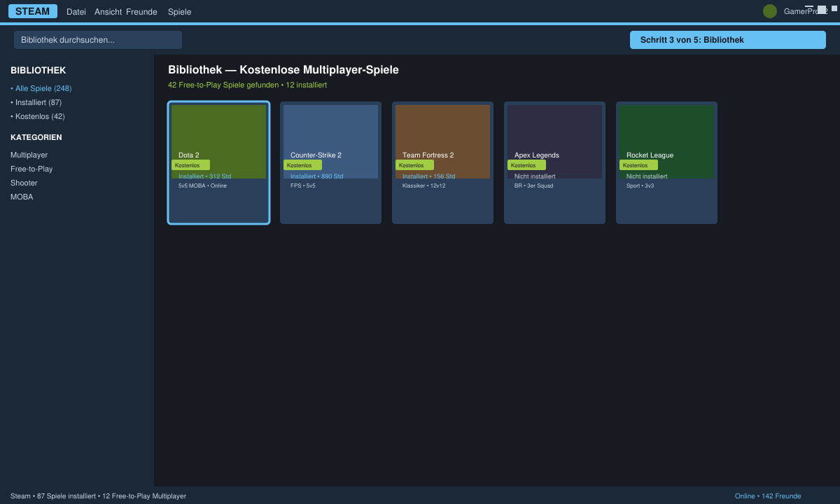Click Nicht installiert on Apex Legends card

click(535, 176)
